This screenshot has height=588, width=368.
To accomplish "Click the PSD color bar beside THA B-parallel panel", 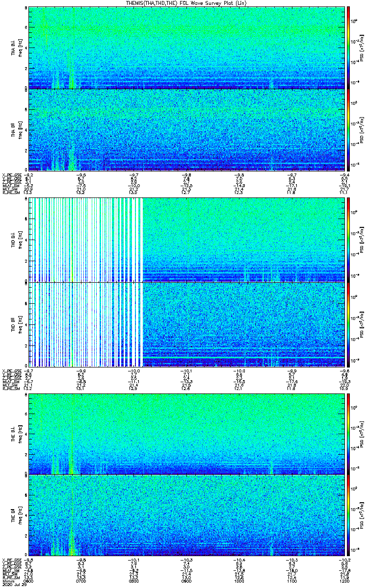I will pyautogui.click(x=348, y=130).
